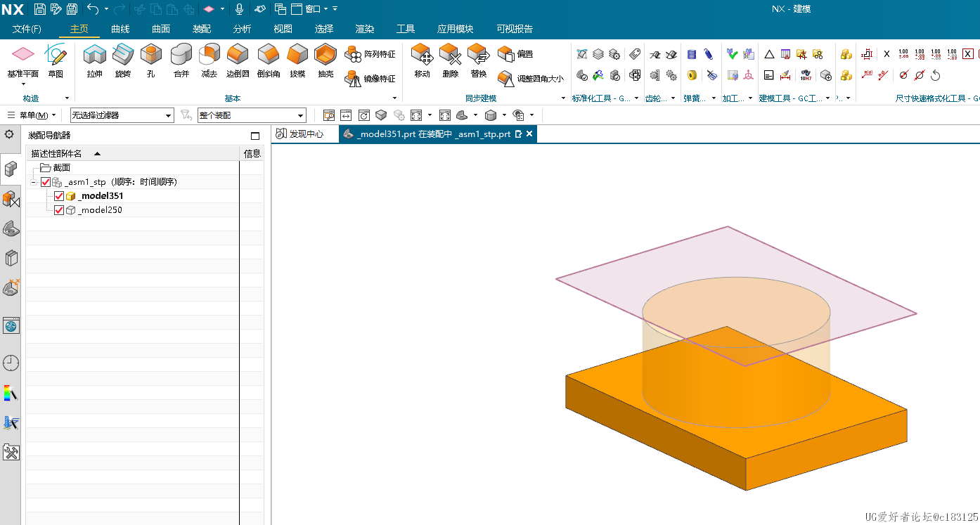The image size is (980, 525).
Task: Click the Undo arrow icon
Action: pos(93,9)
